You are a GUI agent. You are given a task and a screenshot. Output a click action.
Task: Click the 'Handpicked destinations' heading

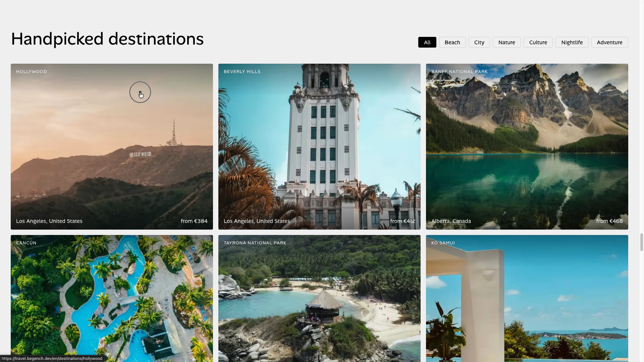tap(107, 39)
